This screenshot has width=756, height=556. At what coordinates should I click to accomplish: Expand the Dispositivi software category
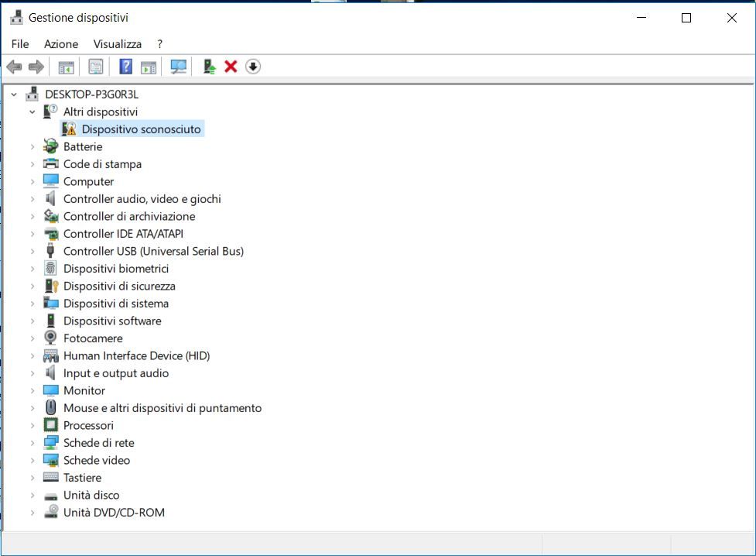point(32,321)
